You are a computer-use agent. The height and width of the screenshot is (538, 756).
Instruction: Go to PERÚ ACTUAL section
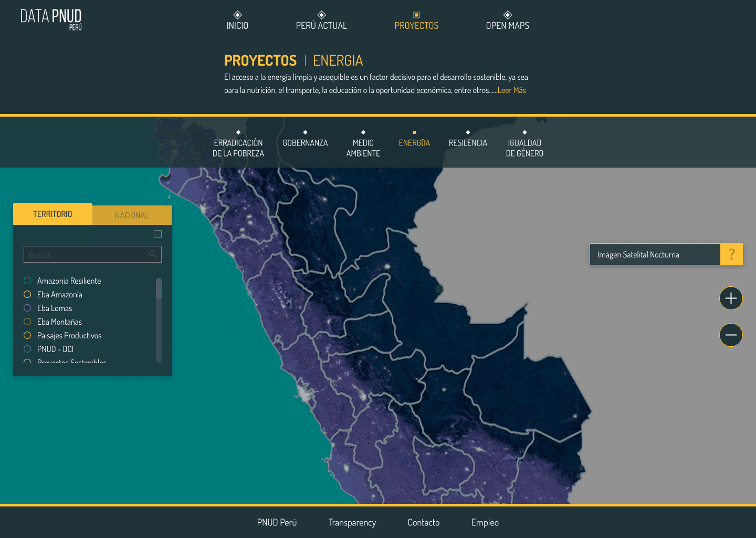pos(321,26)
